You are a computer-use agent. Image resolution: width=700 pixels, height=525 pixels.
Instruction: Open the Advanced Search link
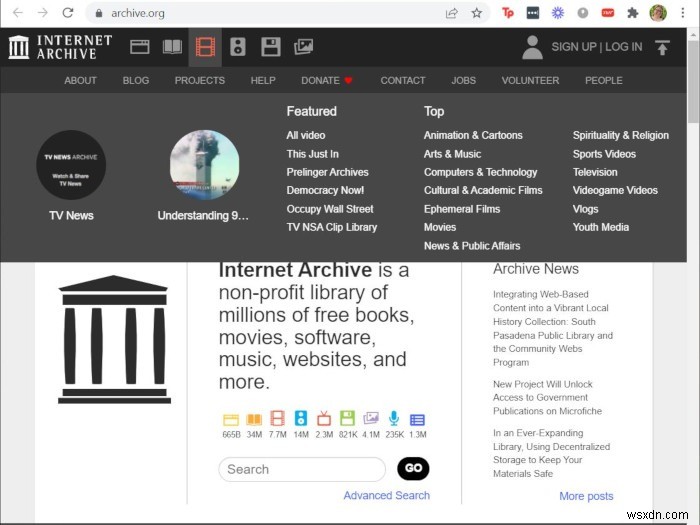click(387, 496)
